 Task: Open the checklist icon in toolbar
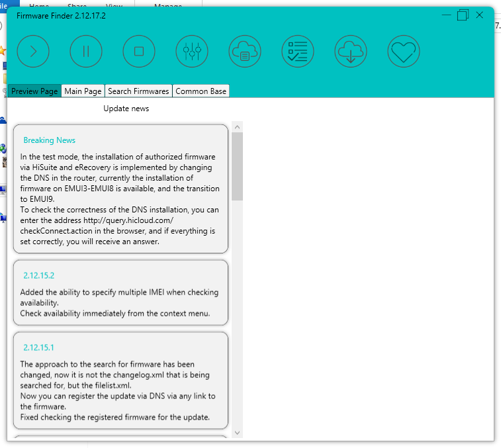tap(298, 51)
